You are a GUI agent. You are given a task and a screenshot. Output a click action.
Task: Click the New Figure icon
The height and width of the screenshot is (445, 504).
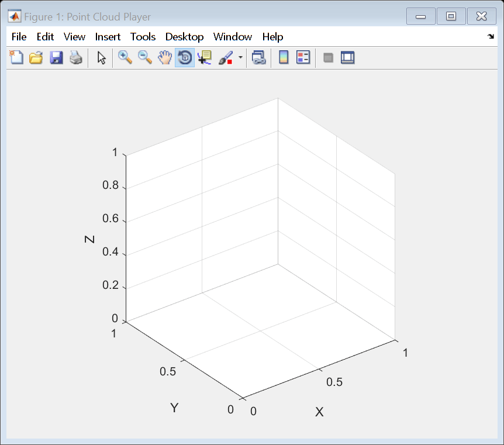tap(16, 58)
